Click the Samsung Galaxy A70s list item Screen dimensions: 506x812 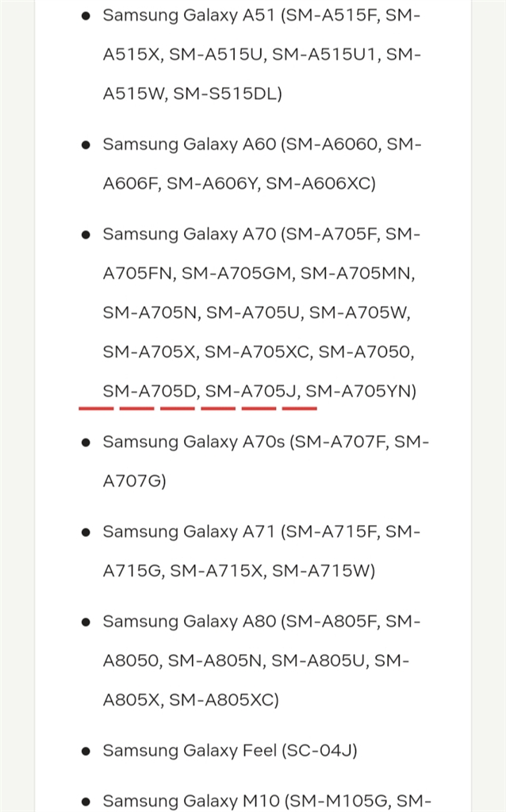coord(194,442)
